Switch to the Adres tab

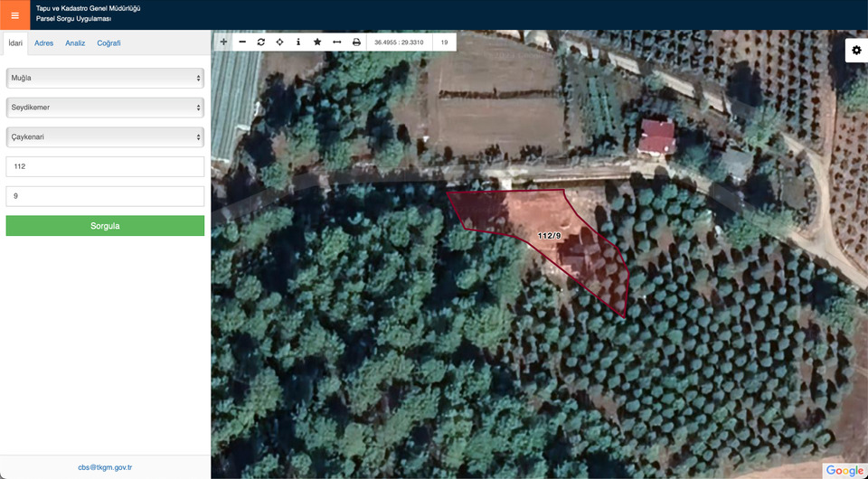tap(43, 43)
